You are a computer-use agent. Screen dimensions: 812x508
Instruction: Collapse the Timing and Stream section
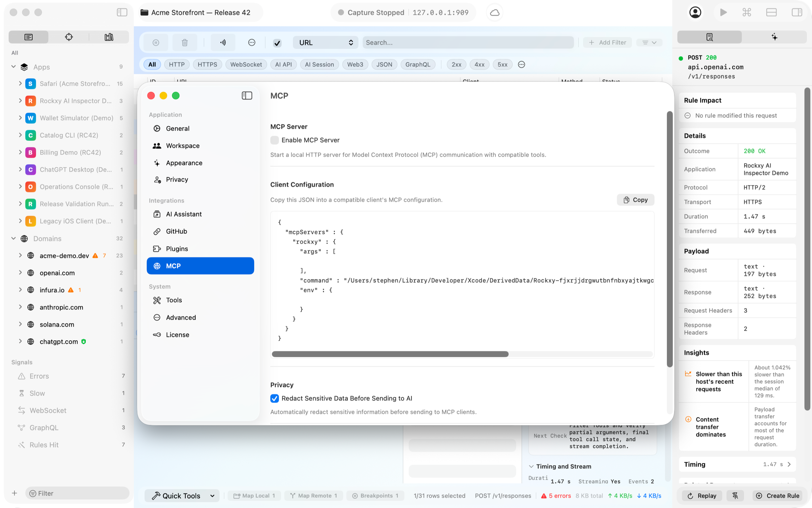(x=531, y=466)
